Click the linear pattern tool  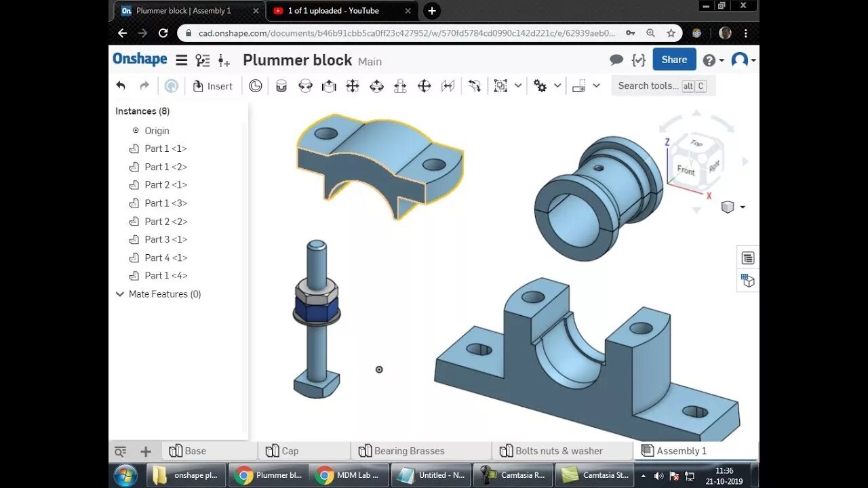click(578, 86)
